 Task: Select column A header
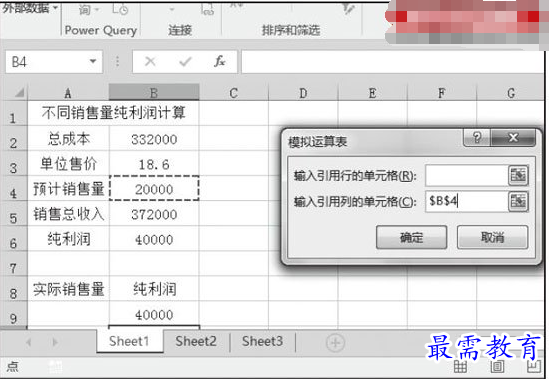68,93
